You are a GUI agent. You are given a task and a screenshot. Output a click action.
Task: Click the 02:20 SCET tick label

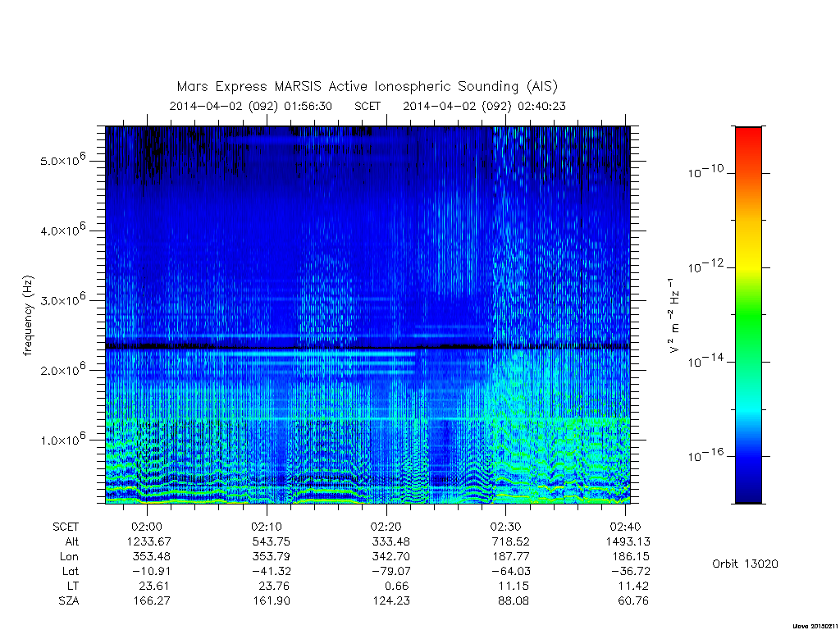[386, 527]
